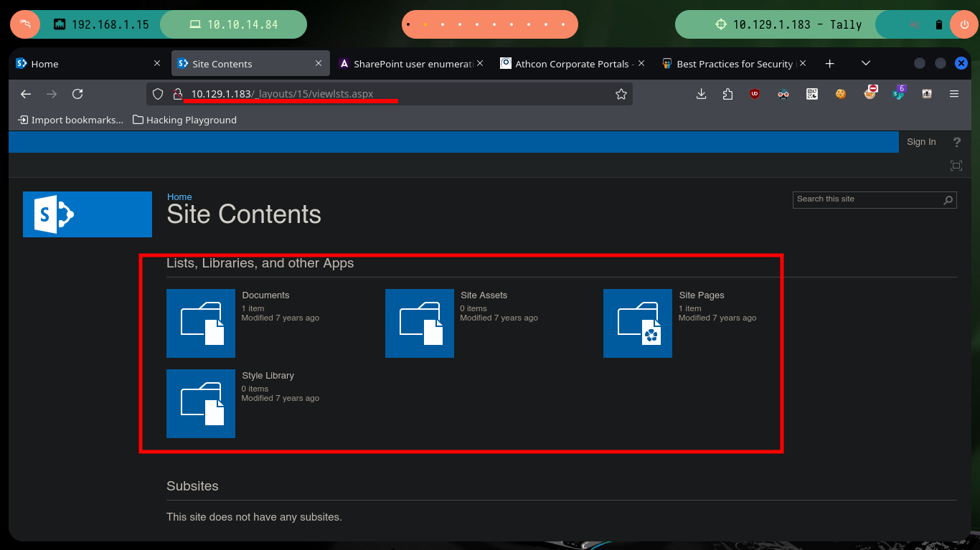
Task: Open Firefox downloads panel
Action: (x=702, y=94)
